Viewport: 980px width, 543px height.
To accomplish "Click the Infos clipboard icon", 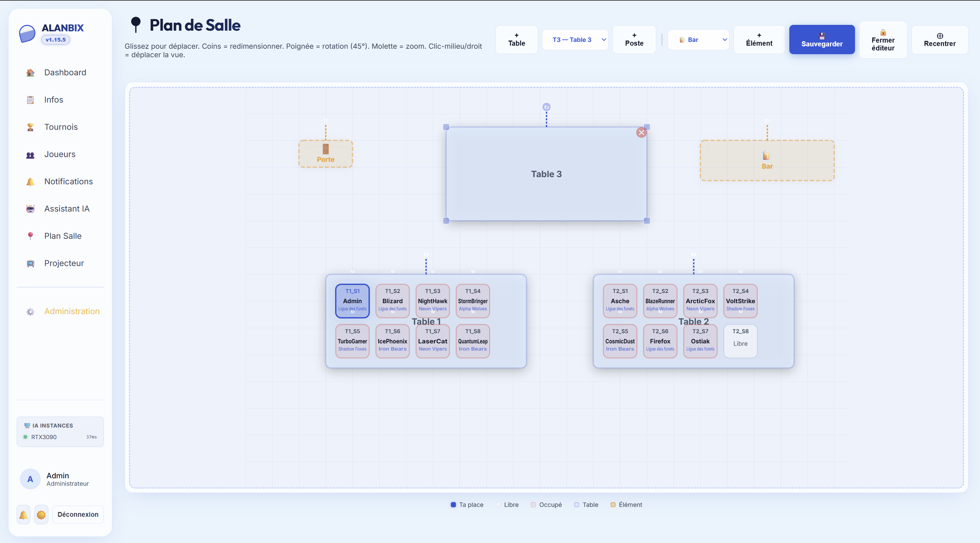I will pyautogui.click(x=30, y=100).
